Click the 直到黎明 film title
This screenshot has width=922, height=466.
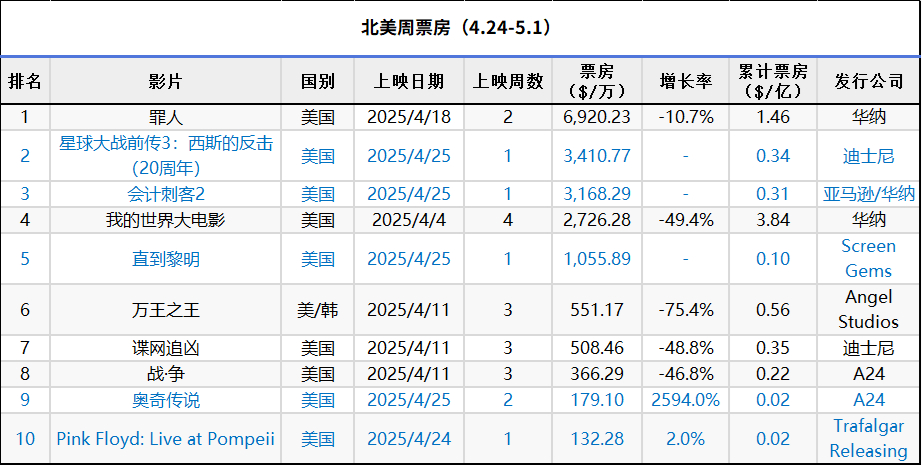coord(166,259)
